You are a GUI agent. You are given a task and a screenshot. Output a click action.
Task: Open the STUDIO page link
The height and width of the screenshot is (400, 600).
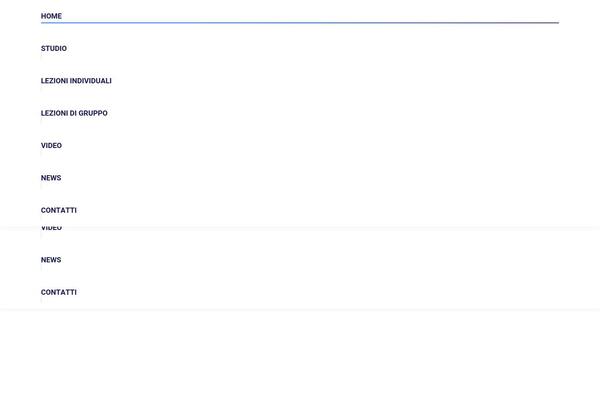(x=54, y=49)
